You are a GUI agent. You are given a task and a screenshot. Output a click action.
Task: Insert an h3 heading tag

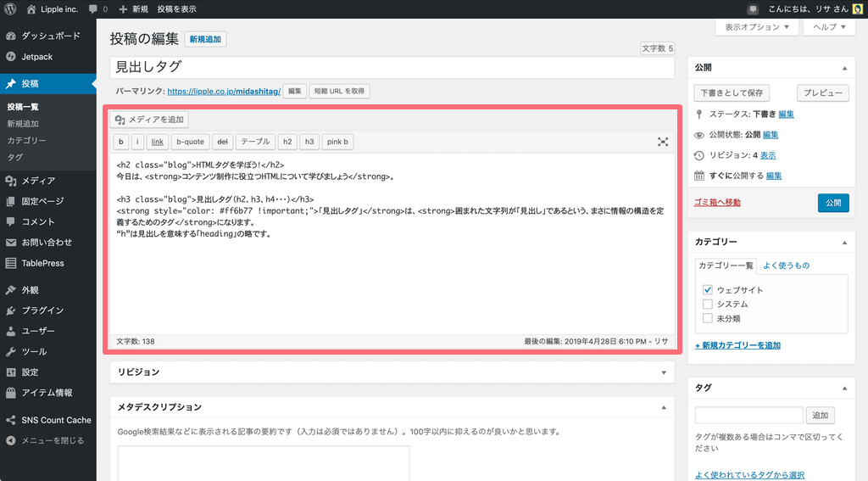(309, 142)
